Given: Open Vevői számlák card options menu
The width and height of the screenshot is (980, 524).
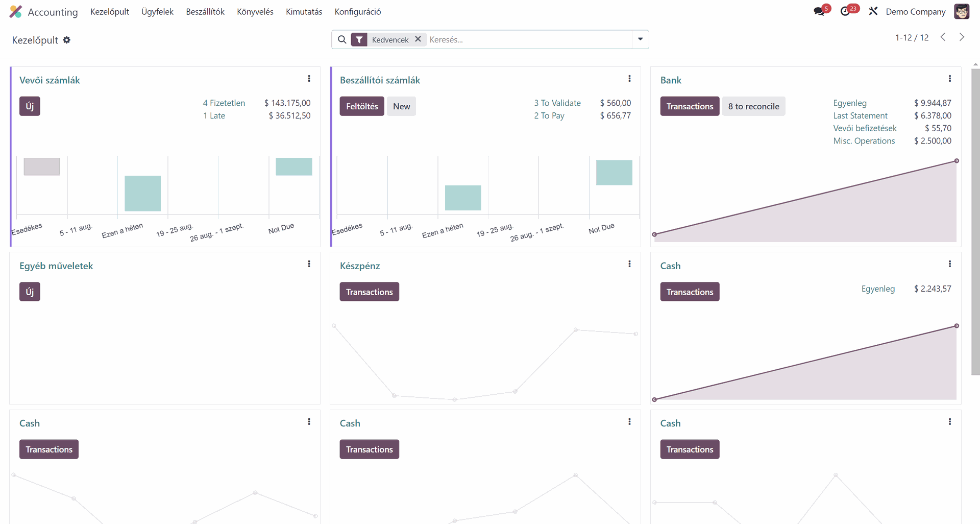Looking at the screenshot, I should point(309,79).
